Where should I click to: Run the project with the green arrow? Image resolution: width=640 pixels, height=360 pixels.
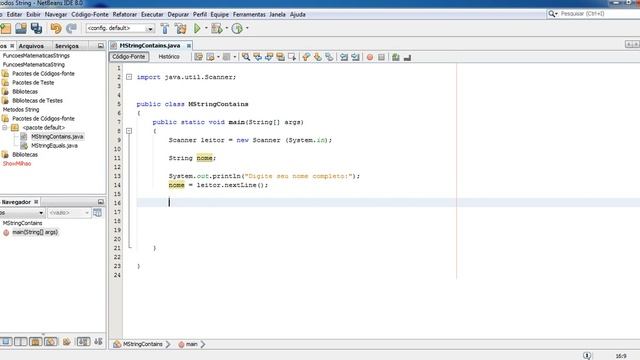[x=197, y=29]
